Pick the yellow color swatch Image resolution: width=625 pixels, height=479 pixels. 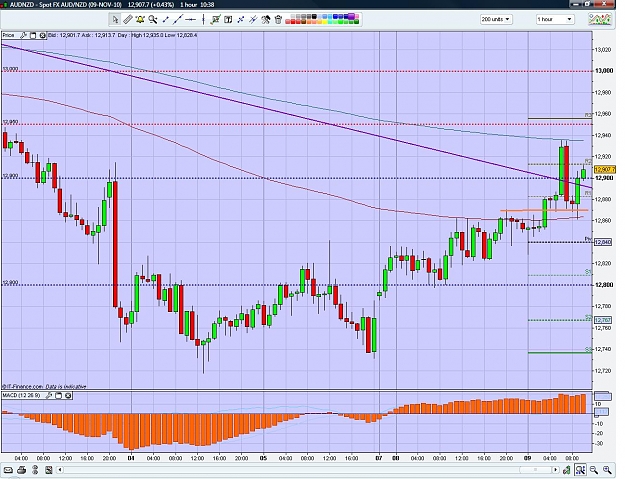tap(324, 22)
